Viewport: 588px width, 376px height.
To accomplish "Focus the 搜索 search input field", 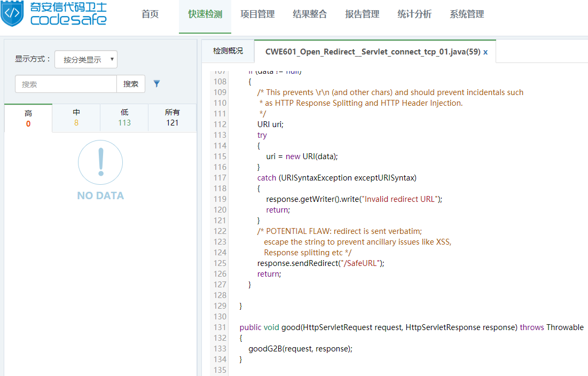I will pos(66,84).
